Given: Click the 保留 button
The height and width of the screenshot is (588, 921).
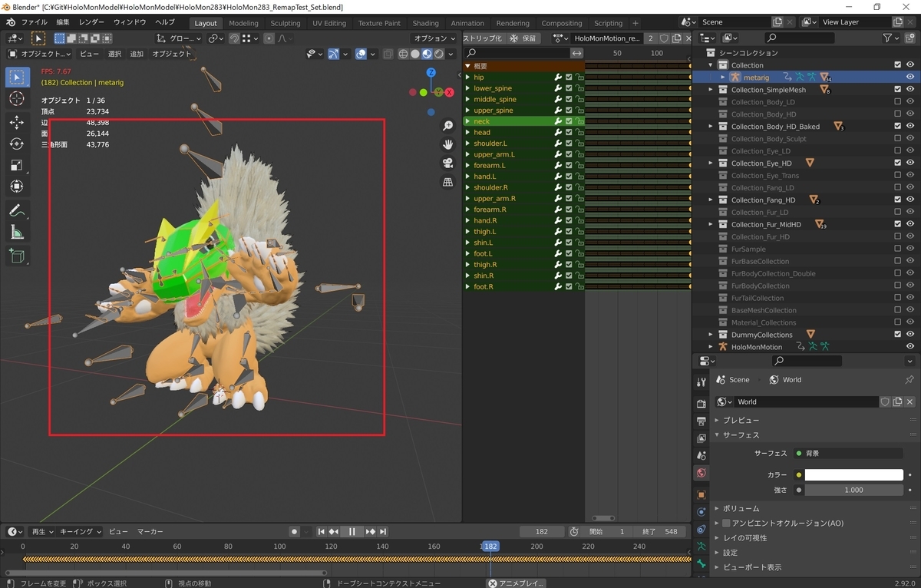Looking at the screenshot, I should coord(523,38).
